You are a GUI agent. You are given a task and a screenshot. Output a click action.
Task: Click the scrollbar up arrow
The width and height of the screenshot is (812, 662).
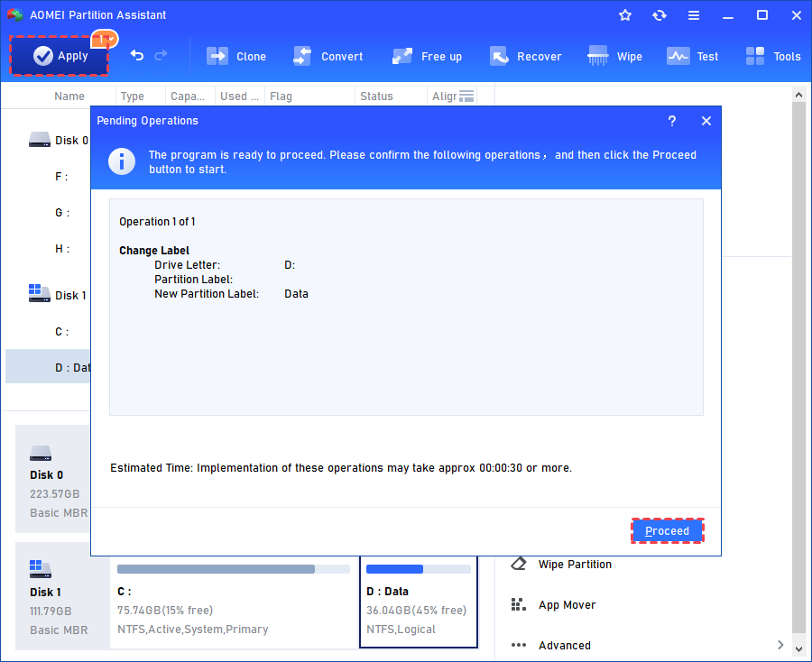[798, 96]
